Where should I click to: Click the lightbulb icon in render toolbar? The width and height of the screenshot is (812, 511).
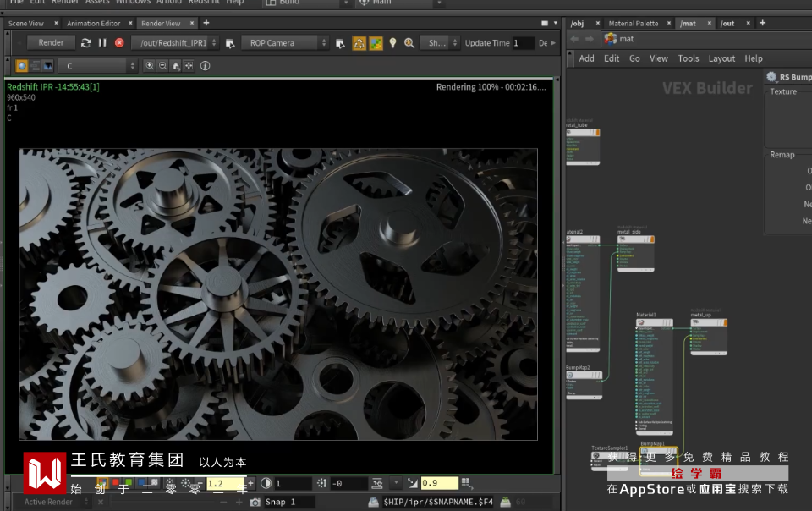click(392, 42)
